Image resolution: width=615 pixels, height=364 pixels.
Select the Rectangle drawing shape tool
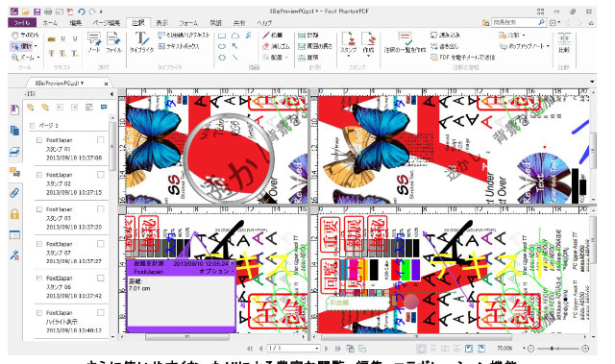(x=222, y=36)
